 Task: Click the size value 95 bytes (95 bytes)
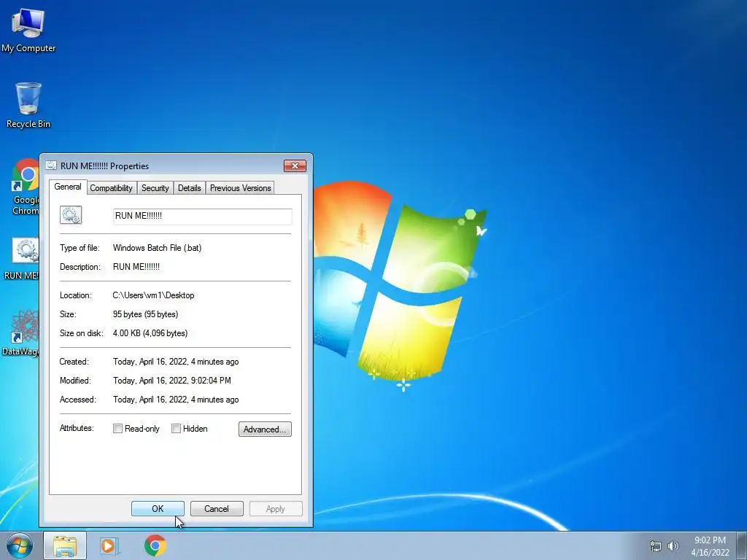(x=145, y=314)
